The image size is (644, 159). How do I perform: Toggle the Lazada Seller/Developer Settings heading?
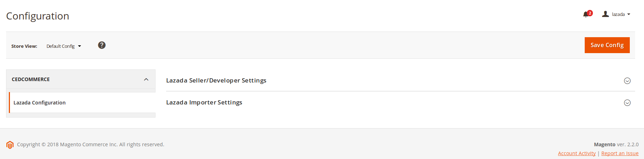coord(216,80)
